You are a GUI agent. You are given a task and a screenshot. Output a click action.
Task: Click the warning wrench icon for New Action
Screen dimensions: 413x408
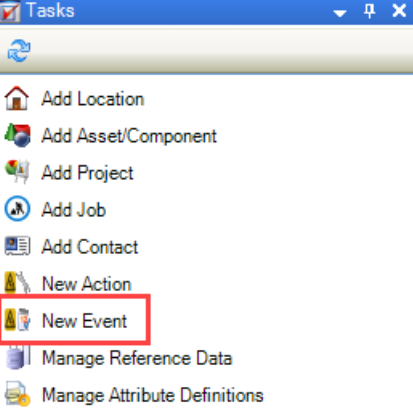[17, 283]
